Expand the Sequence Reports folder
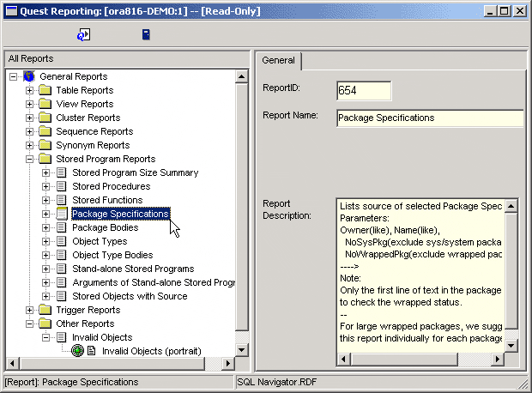 click(x=29, y=131)
